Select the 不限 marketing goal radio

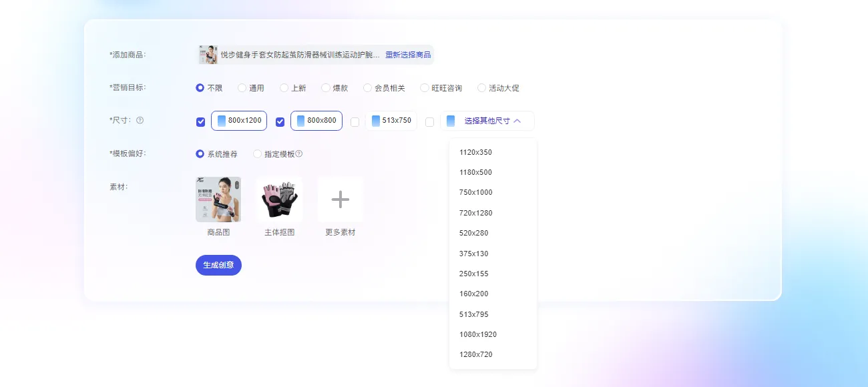click(200, 88)
